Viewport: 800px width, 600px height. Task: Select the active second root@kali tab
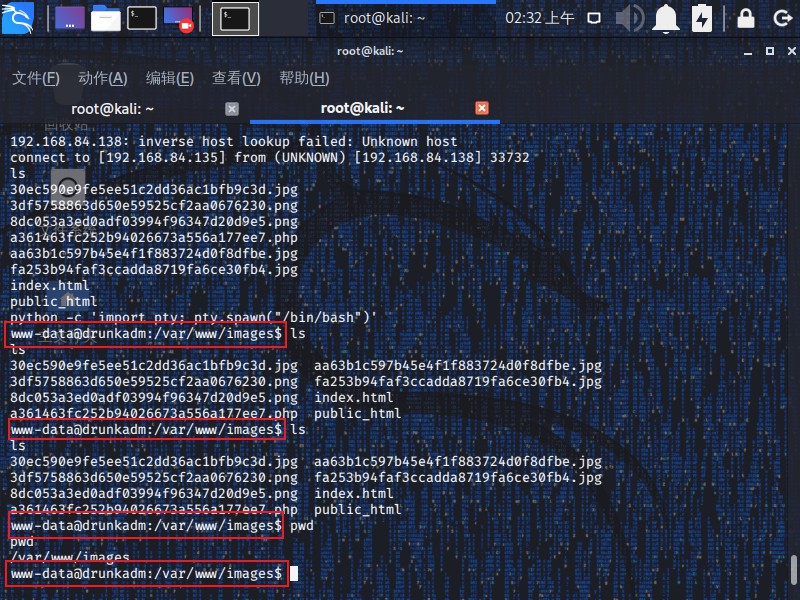click(362, 108)
